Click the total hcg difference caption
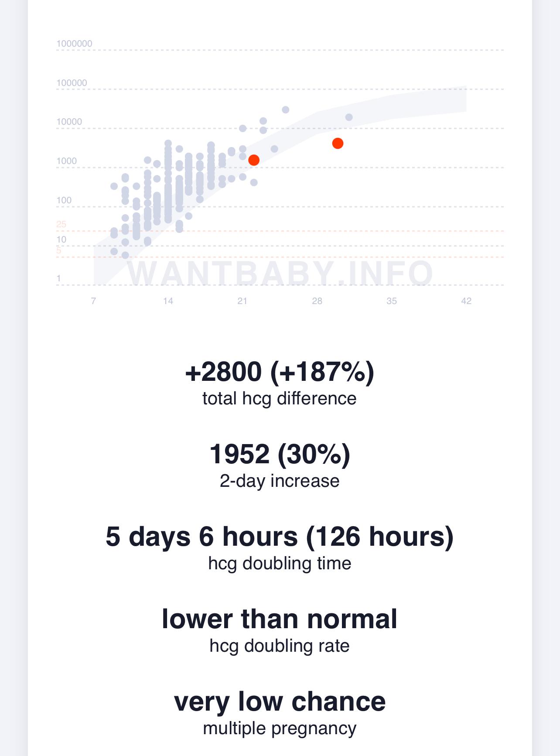The image size is (560, 756). 280,399
